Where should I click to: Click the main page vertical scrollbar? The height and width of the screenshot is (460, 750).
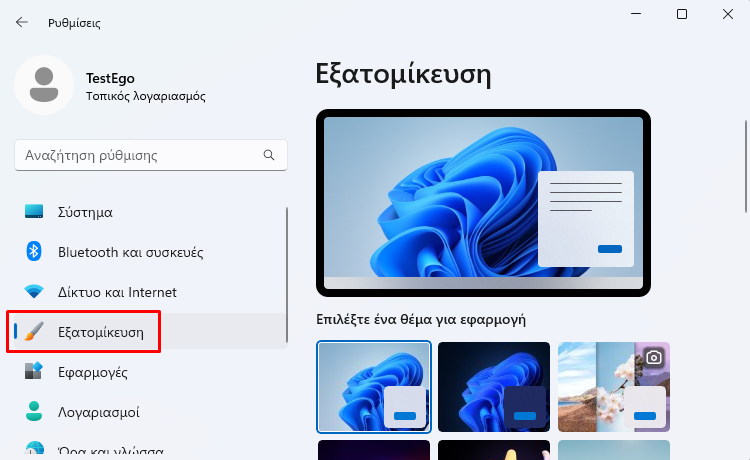click(x=746, y=166)
